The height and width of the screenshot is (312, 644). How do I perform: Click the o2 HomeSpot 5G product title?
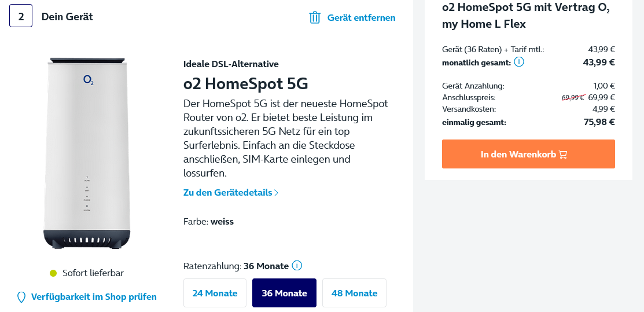tap(245, 84)
